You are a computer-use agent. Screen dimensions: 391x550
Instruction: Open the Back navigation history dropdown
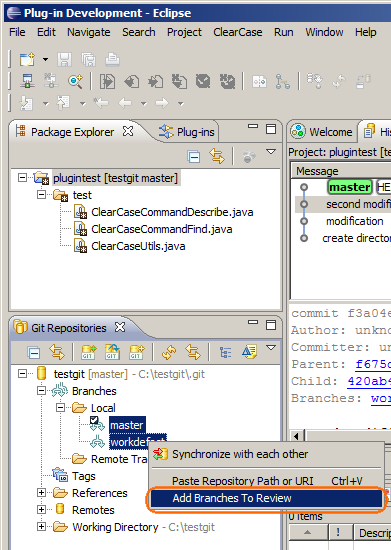(143, 103)
